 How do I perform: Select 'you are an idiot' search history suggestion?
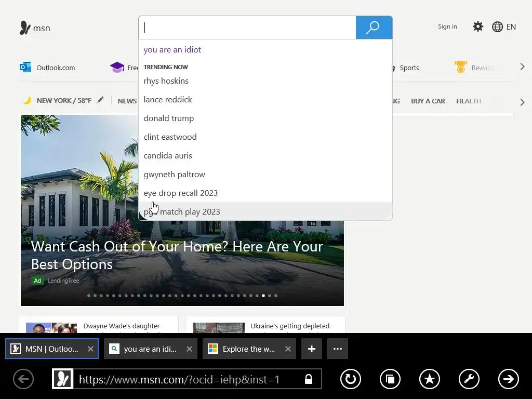(x=265, y=49)
